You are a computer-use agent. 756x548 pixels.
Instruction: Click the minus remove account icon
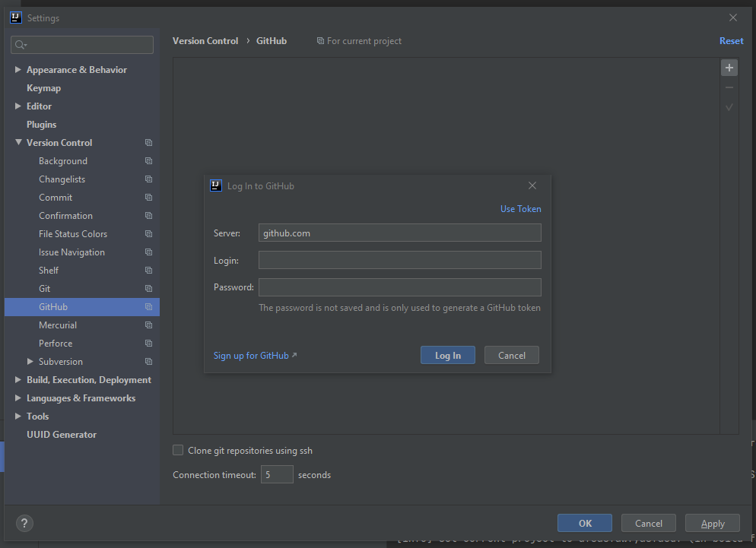(729, 87)
